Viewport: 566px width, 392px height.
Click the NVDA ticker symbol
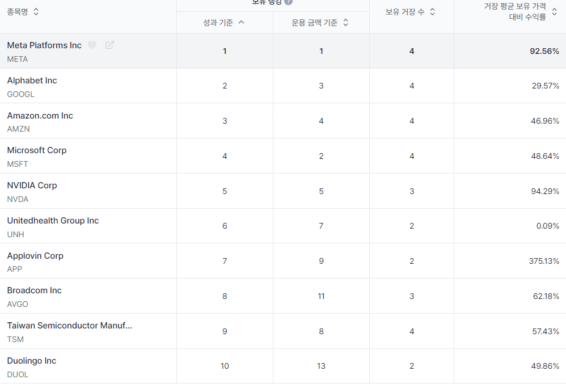18,199
